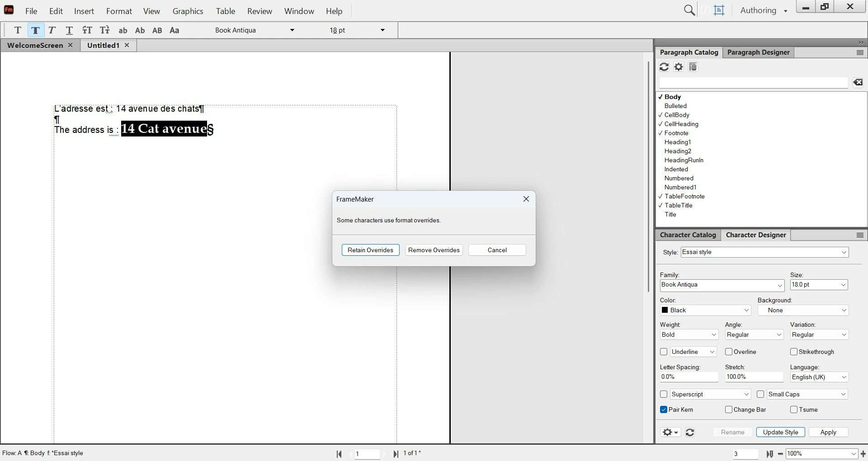Enable the Underline checkbox
The height and width of the screenshot is (461, 868).
[x=664, y=352]
